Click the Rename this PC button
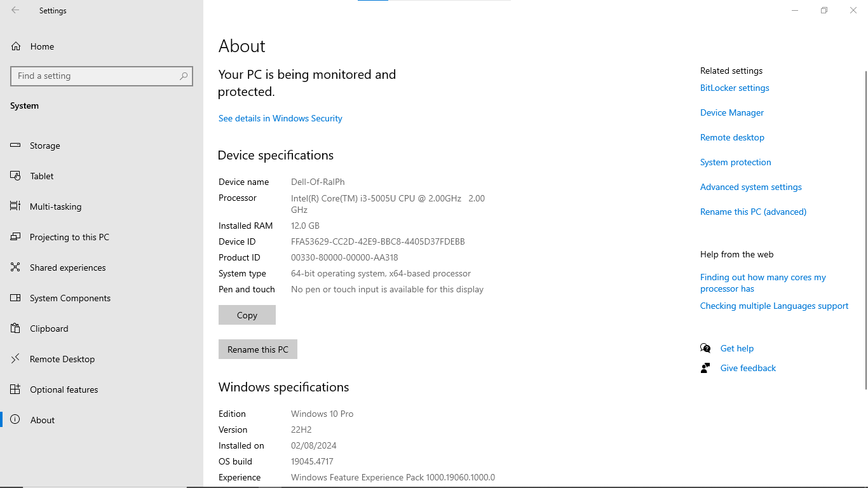This screenshot has height=488, width=868. pos(258,349)
